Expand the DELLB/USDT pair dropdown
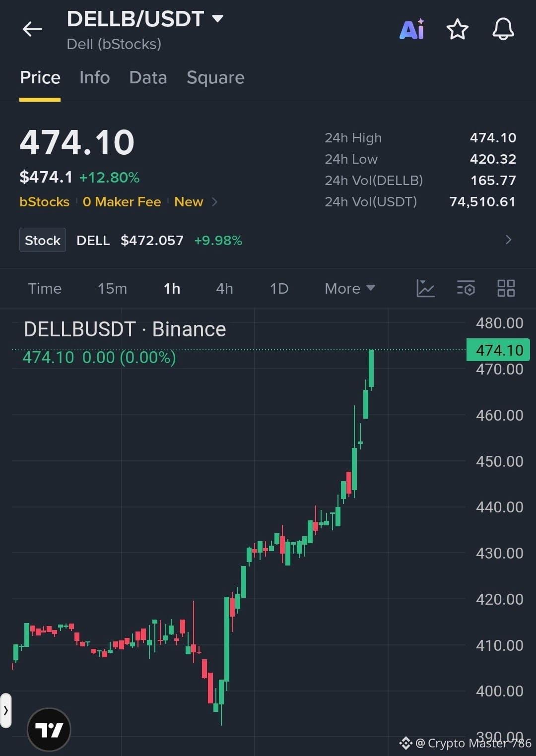This screenshot has width=536, height=756. [217, 19]
